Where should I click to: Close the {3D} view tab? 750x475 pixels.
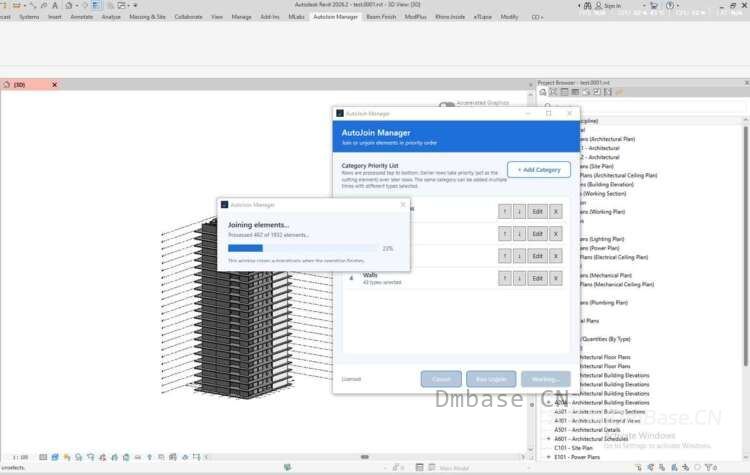pos(55,85)
